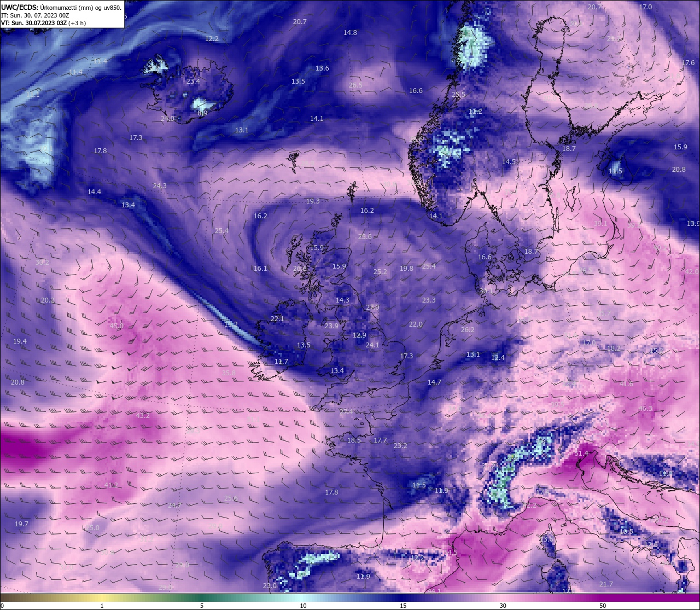The height and width of the screenshot is (610, 700).
Task: Click the 25.2 value on the map
Action: tap(380, 272)
